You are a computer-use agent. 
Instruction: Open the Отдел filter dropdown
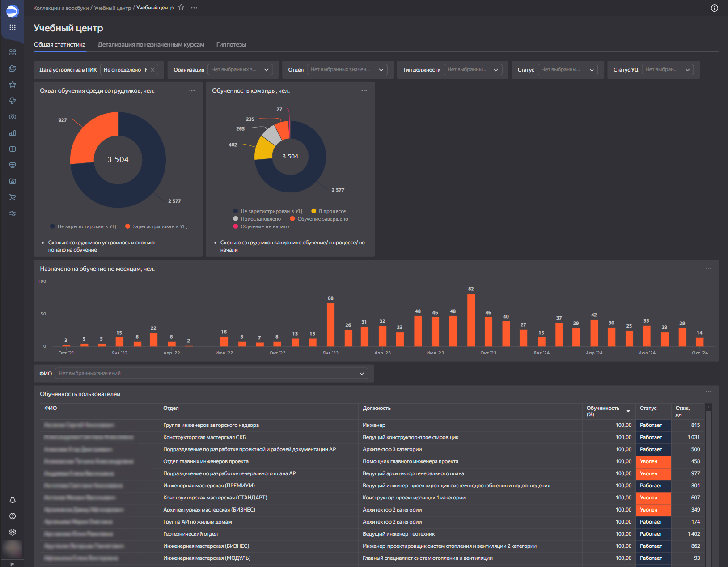pos(347,70)
